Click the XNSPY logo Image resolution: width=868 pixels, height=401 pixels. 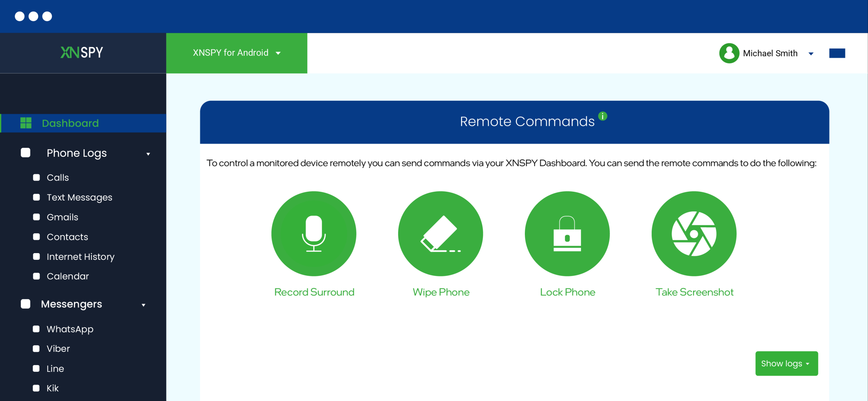coord(82,53)
